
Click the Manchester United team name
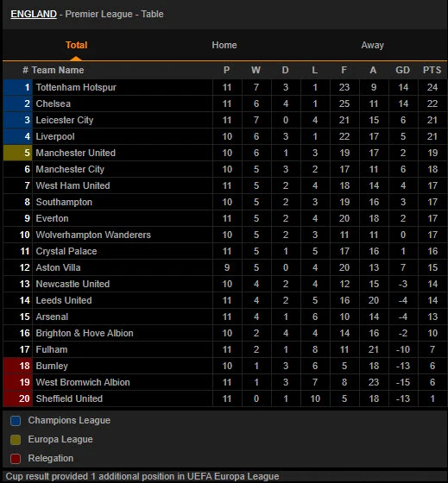pos(76,153)
